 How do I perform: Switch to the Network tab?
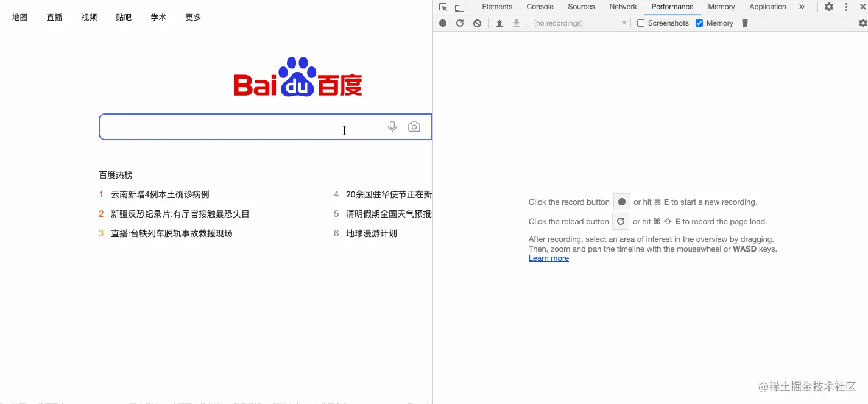click(623, 7)
